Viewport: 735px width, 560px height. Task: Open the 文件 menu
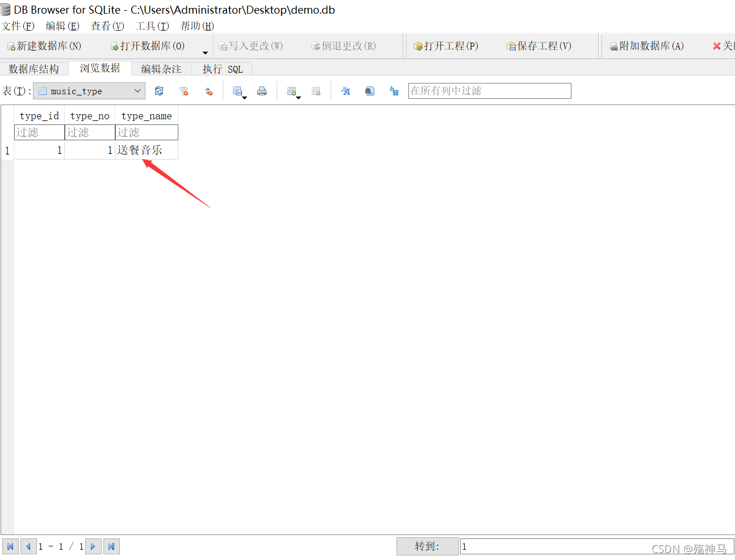click(x=18, y=26)
